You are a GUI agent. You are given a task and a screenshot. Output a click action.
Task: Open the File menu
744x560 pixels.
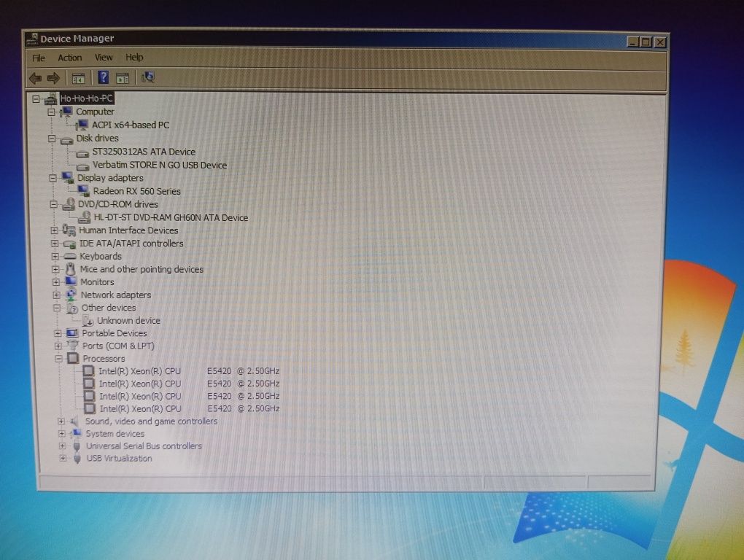pos(39,58)
